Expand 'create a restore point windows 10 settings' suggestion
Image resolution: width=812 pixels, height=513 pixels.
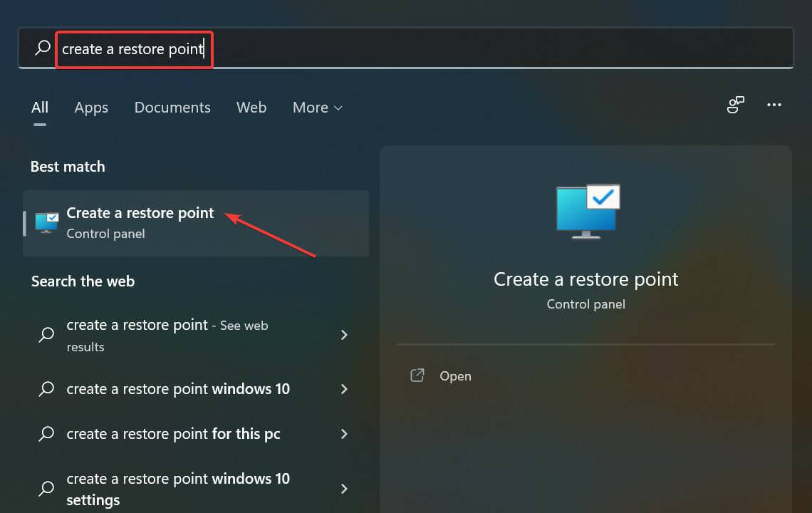[344, 489]
